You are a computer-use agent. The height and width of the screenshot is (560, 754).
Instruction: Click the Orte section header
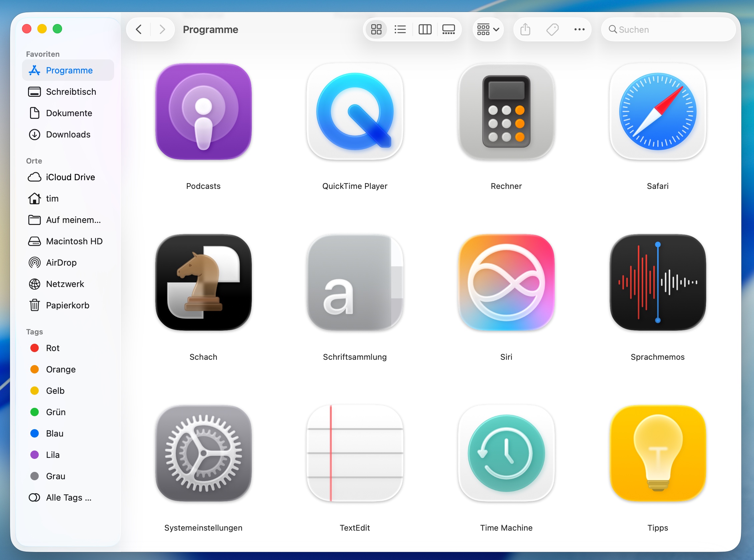point(34,161)
